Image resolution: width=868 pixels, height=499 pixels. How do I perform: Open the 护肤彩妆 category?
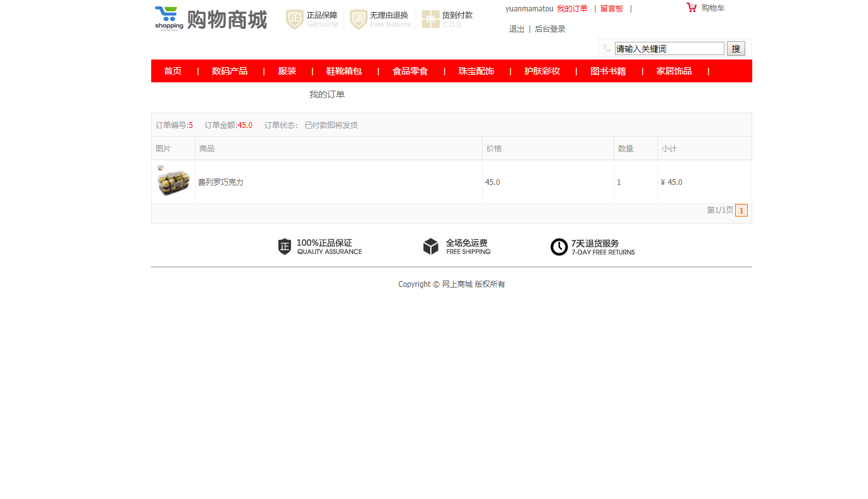pos(543,71)
